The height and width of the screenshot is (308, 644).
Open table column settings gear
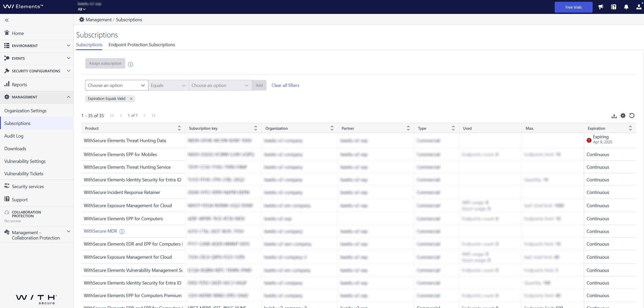coord(623,116)
